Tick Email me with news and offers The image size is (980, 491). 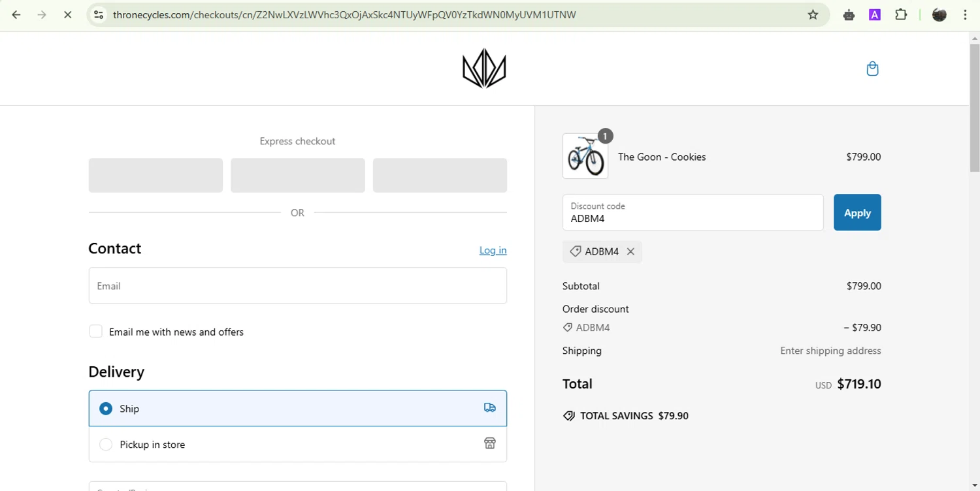coord(95,331)
